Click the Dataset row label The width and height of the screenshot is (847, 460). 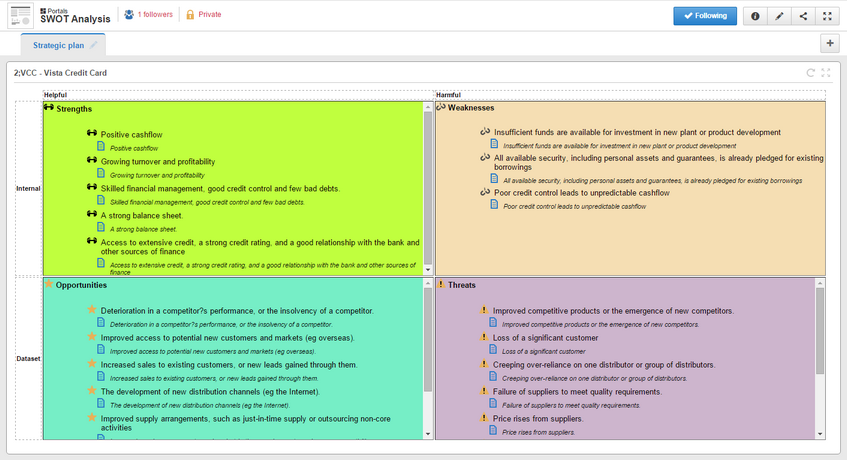28,358
